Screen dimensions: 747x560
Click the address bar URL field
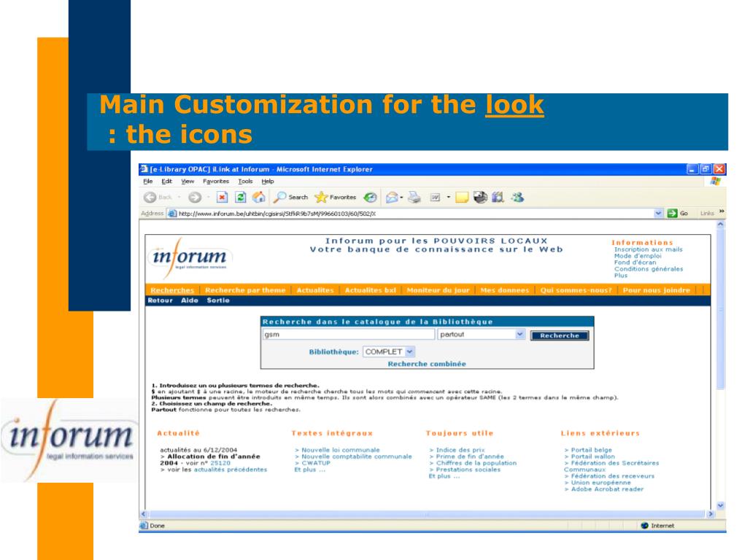[415, 214]
